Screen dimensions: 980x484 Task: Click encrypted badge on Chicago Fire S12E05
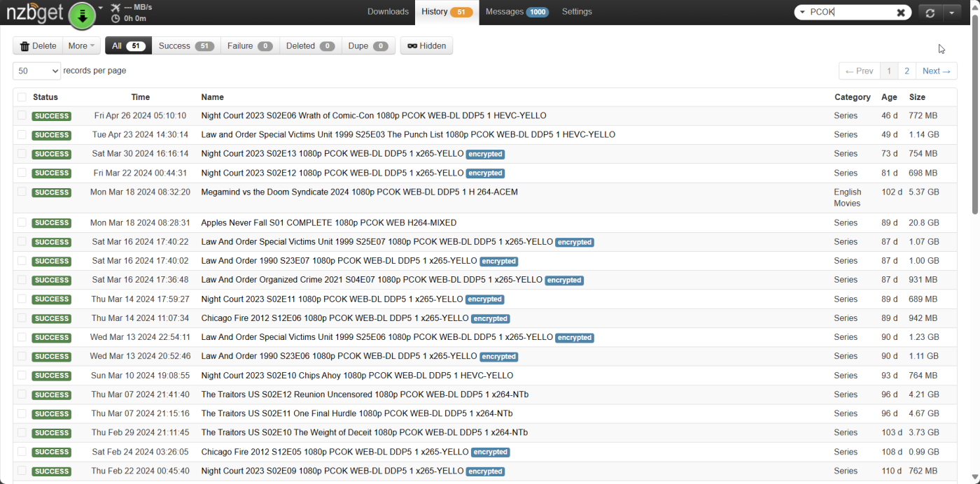[490, 453]
